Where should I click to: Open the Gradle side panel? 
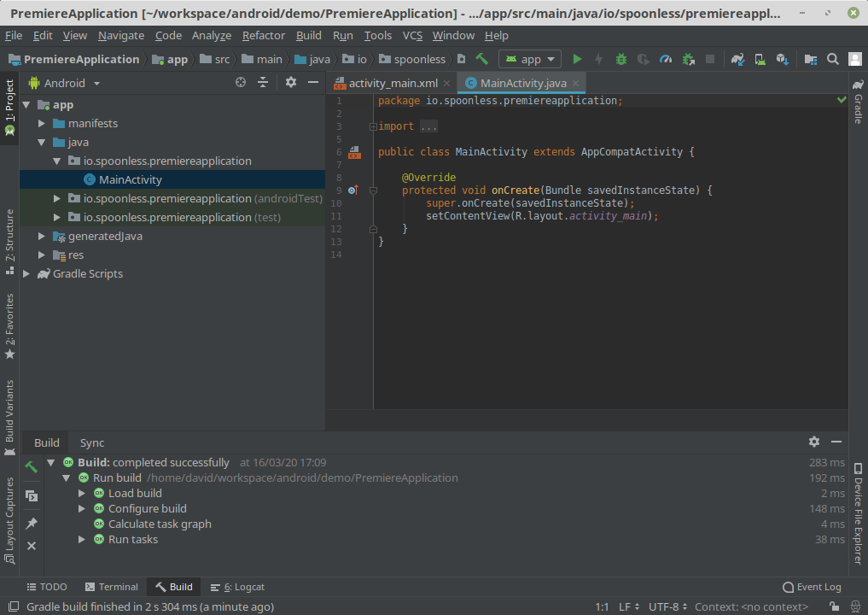[858, 101]
